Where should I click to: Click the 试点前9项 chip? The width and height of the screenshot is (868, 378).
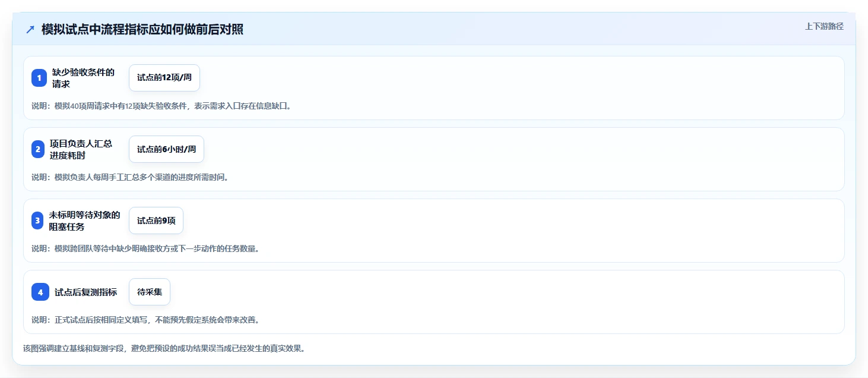[156, 220]
